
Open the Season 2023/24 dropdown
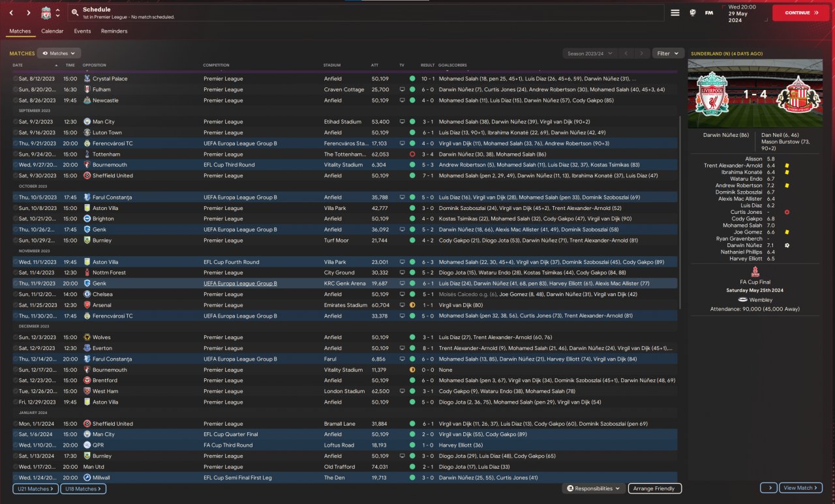pyautogui.click(x=591, y=53)
